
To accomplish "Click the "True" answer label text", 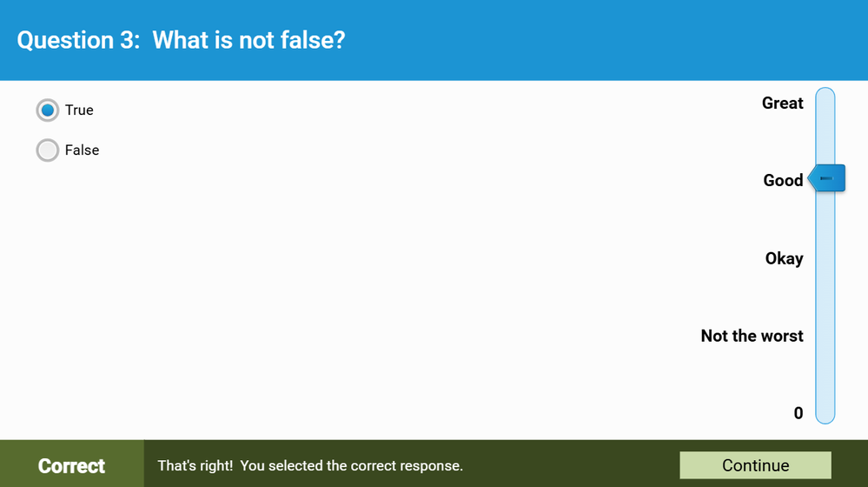I will click(x=79, y=110).
